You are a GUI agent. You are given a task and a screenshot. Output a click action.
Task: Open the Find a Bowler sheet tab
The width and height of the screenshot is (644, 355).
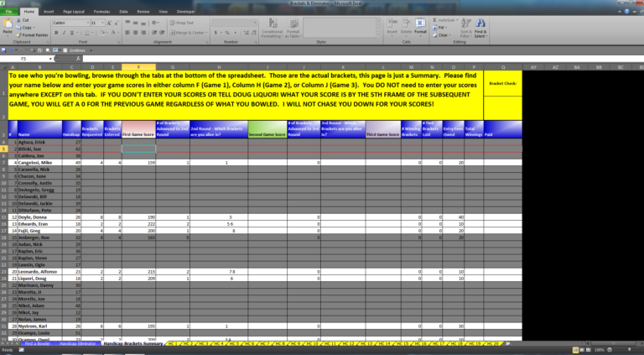pos(37,343)
